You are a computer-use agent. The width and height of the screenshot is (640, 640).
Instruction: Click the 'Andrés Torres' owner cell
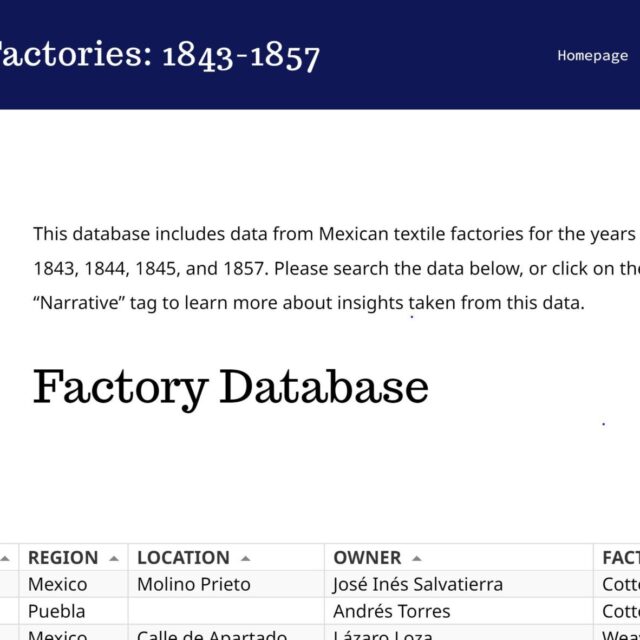(x=391, y=611)
